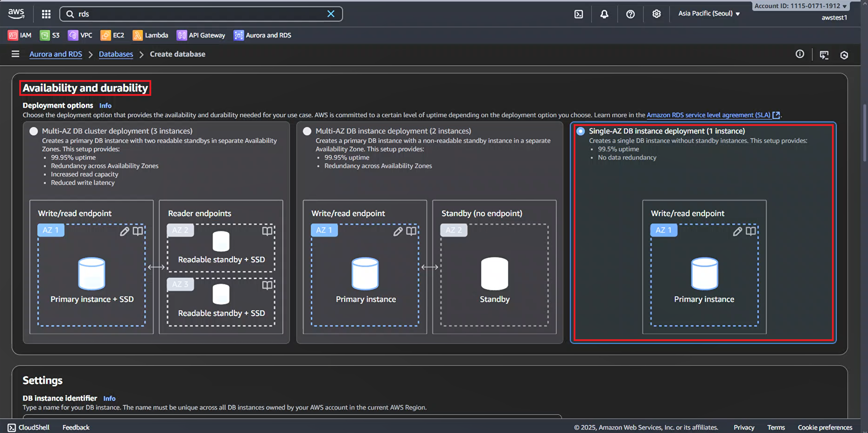The image size is (868, 433).
Task: Select Multi-AZ DB instance deployment option
Action: tap(307, 131)
